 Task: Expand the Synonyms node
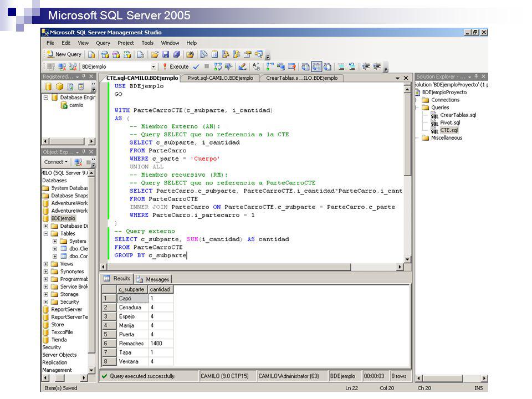tap(46, 272)
